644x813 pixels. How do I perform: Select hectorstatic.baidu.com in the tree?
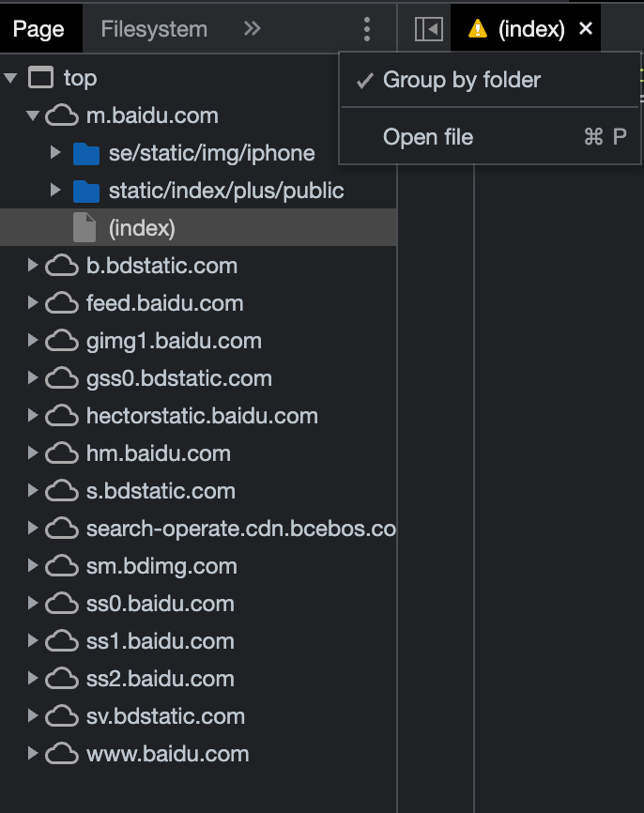(202, 416)
